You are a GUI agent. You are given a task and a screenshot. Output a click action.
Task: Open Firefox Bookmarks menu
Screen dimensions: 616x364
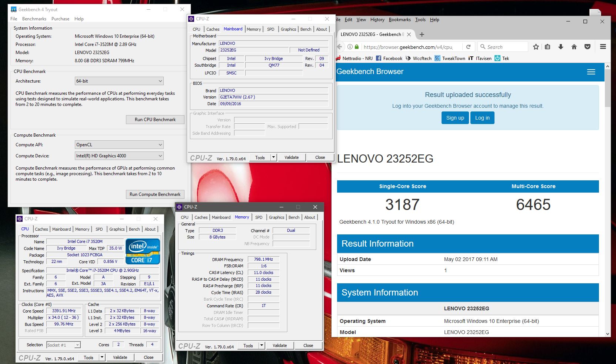click(400, 20)
